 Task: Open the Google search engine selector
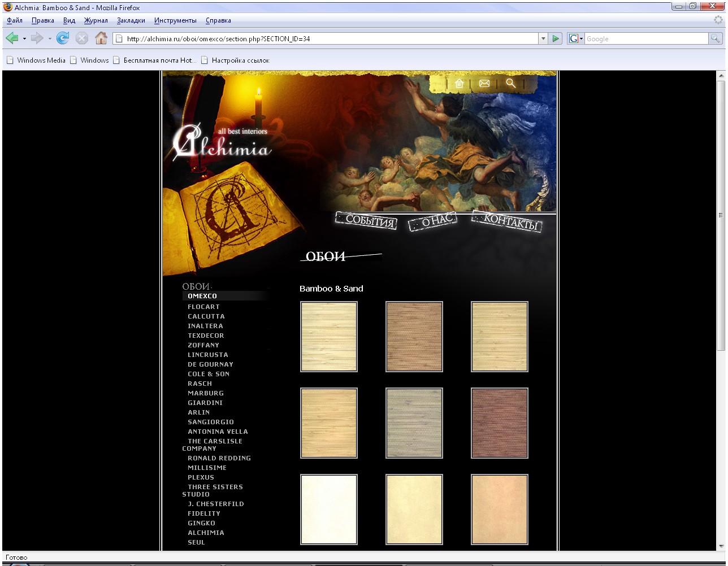click(576, 38)
